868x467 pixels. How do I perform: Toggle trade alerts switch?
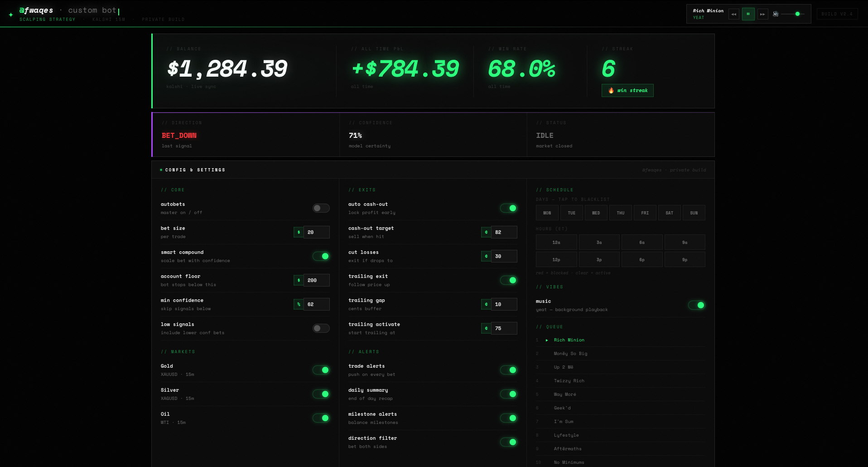(x=508, y=370)
